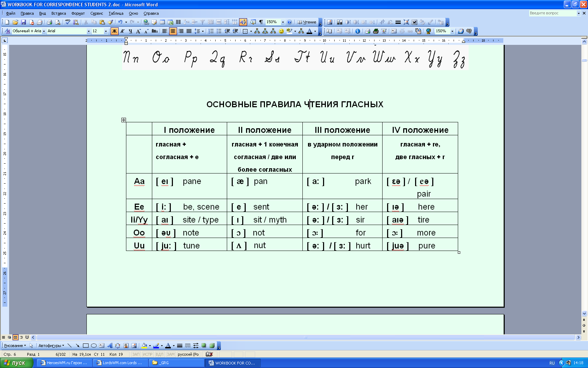
Task: Open the Columns layout icon
Action: tap(178, 22)
